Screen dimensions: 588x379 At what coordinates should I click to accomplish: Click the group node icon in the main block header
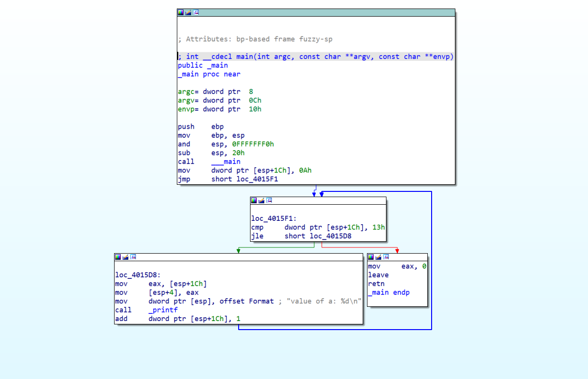(x=196, y=12)
